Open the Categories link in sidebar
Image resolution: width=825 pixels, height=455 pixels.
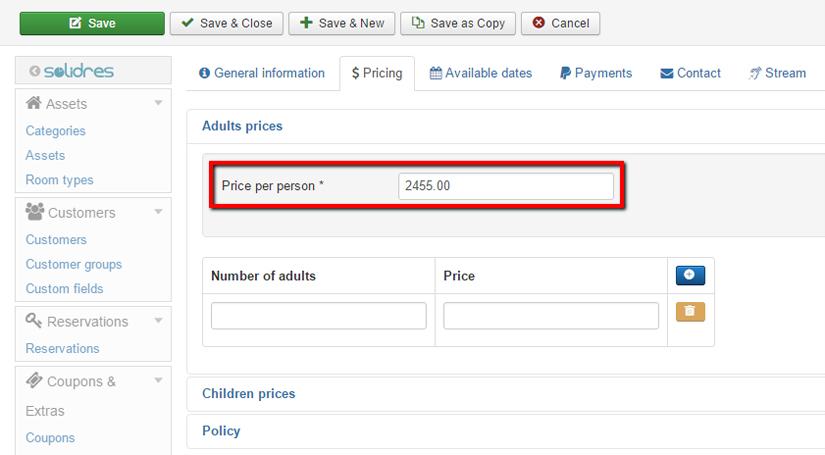click(55, 130)
